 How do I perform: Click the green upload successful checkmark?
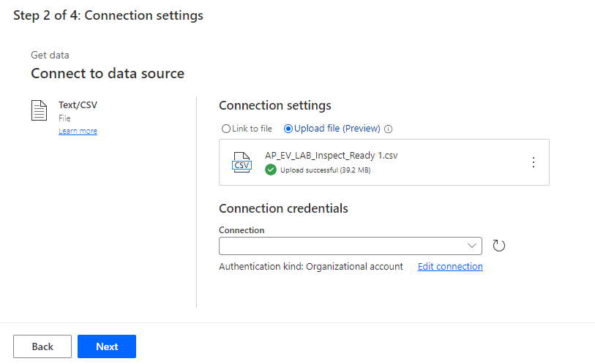(271, 170)
